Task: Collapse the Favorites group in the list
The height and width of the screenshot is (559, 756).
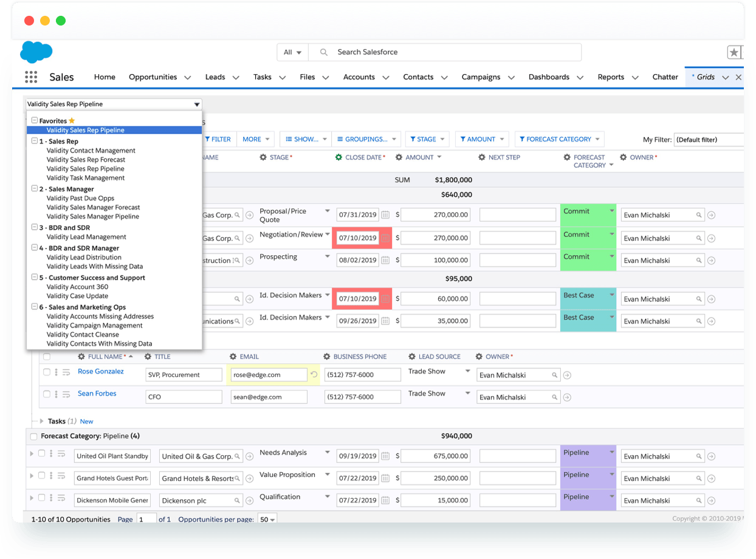Action: [x=35, y=121]
